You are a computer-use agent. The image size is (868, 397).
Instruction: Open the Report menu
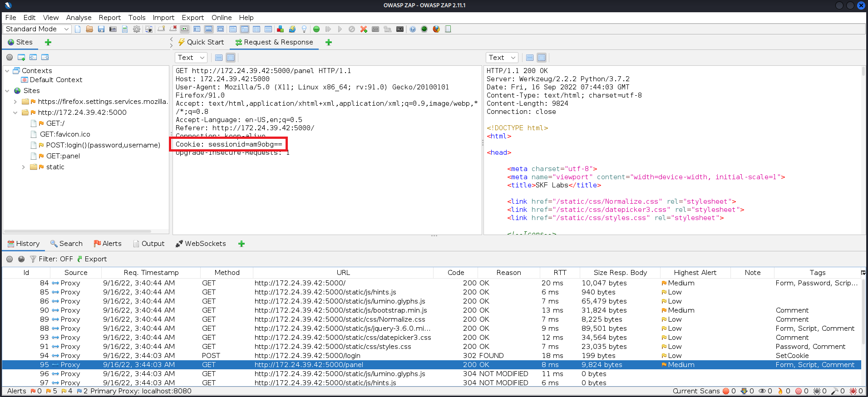pos(110,18)
